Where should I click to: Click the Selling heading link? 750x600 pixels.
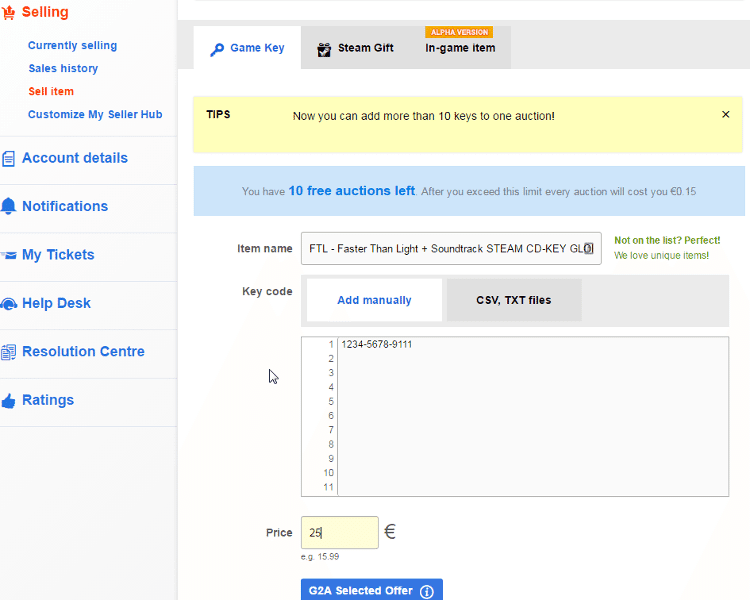[x=45, y=12]
